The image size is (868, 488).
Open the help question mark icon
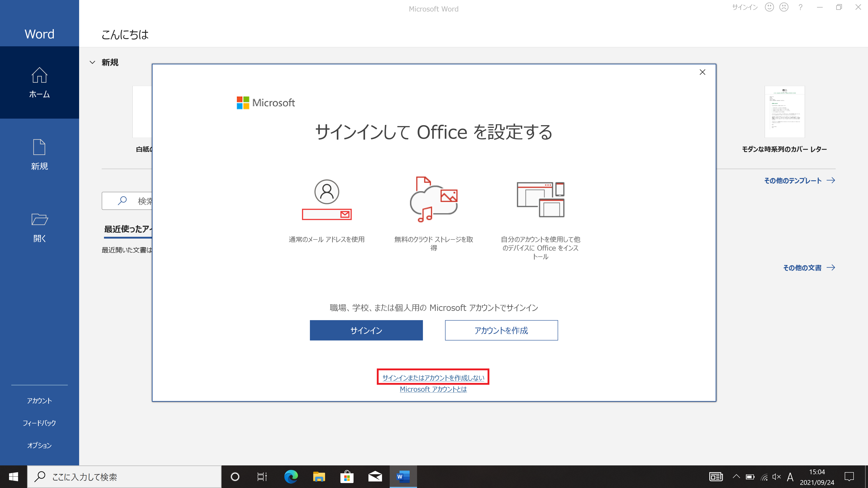(801, 7)
